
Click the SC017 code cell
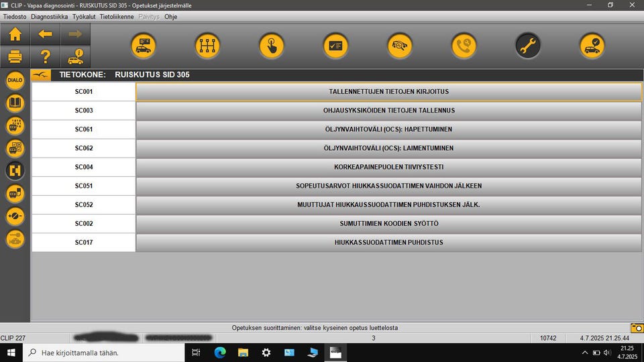tap(84, 243)
